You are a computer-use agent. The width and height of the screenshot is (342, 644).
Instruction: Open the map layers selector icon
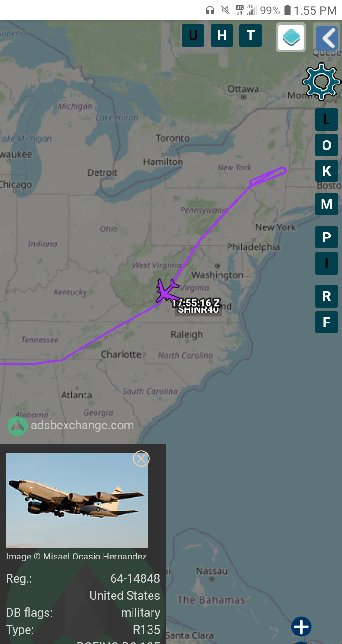[x=291, y=37]
